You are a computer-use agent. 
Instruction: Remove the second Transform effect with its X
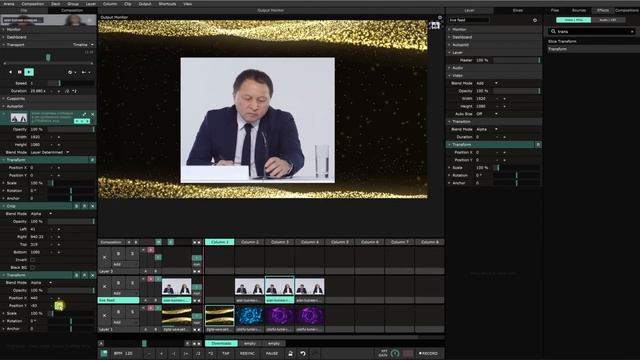pos(93,275)
